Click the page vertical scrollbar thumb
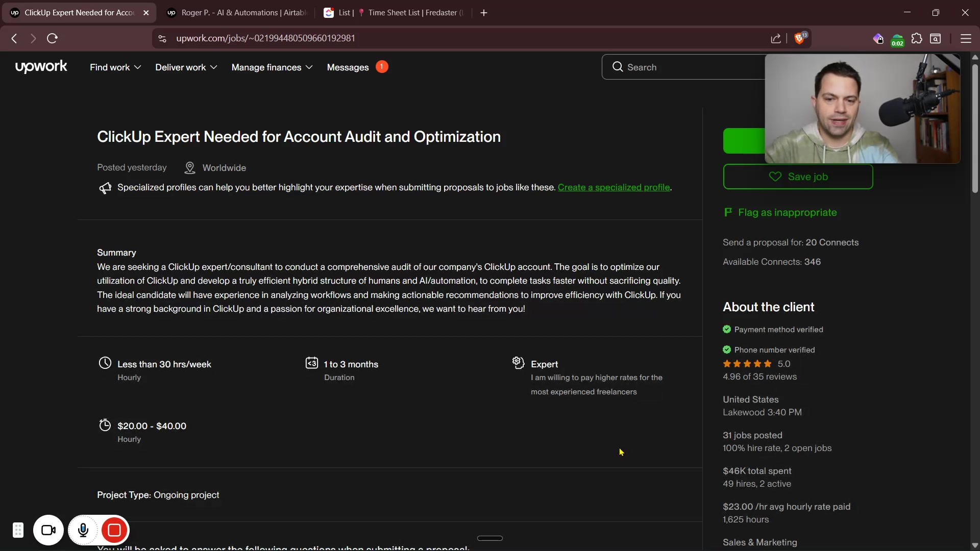The width and height of the screenshot is (980, 551). pos(975,128)
